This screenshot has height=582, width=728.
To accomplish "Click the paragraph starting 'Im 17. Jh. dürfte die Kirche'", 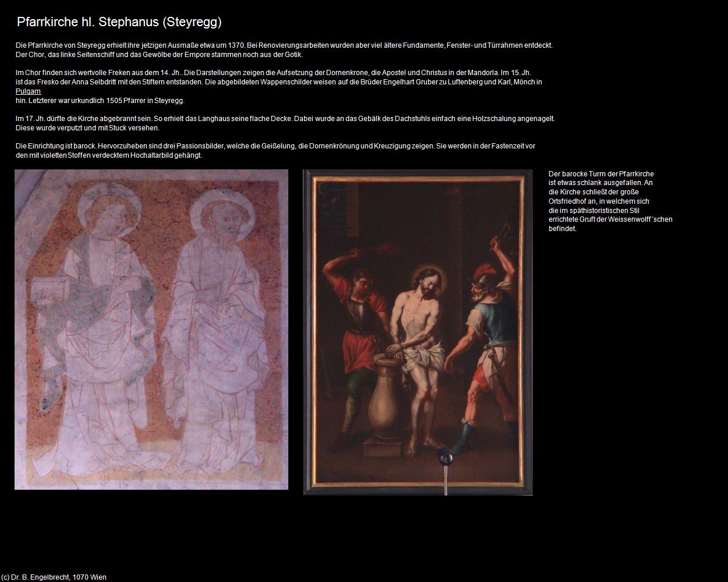I will 285,123.
